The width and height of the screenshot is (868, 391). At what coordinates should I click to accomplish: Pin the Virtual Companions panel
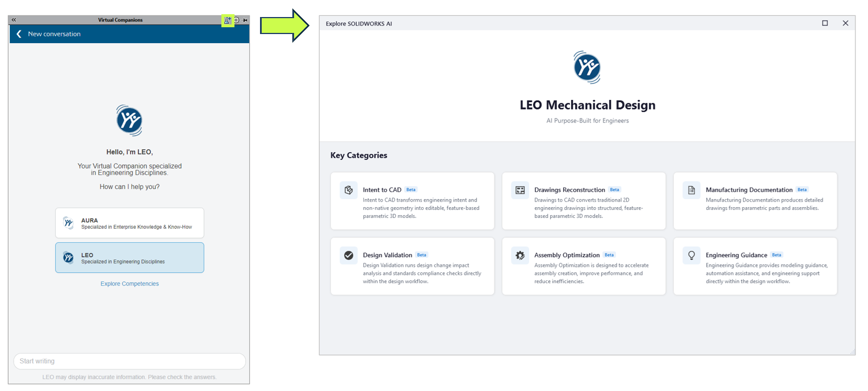coord(245,20)
